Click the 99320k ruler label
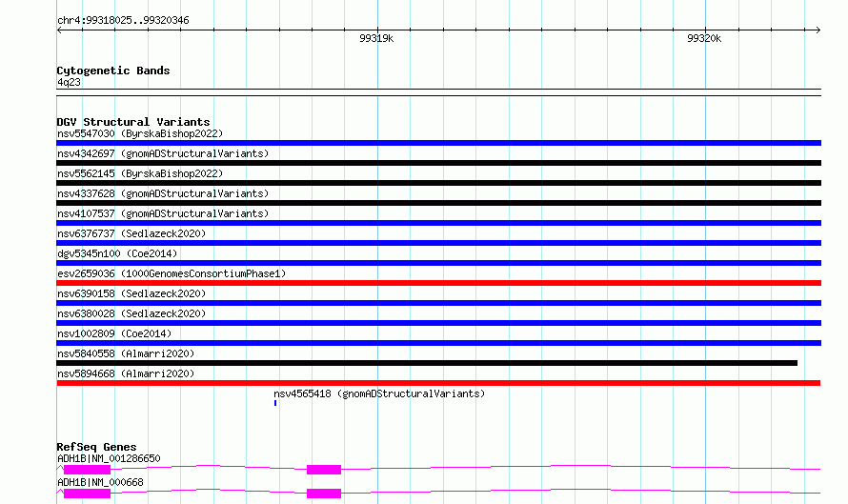Viewport: 848px width, 504px height. click(x=704, y=38)
